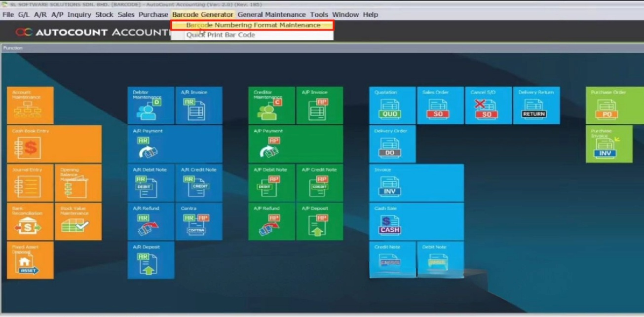Click the Function panel header label
The image size is (644, 317).
tap(13, 48)
